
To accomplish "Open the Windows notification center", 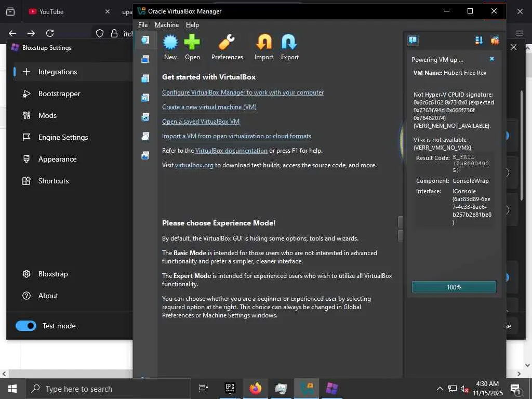I will pyautogui.click(x=516, y=389).
